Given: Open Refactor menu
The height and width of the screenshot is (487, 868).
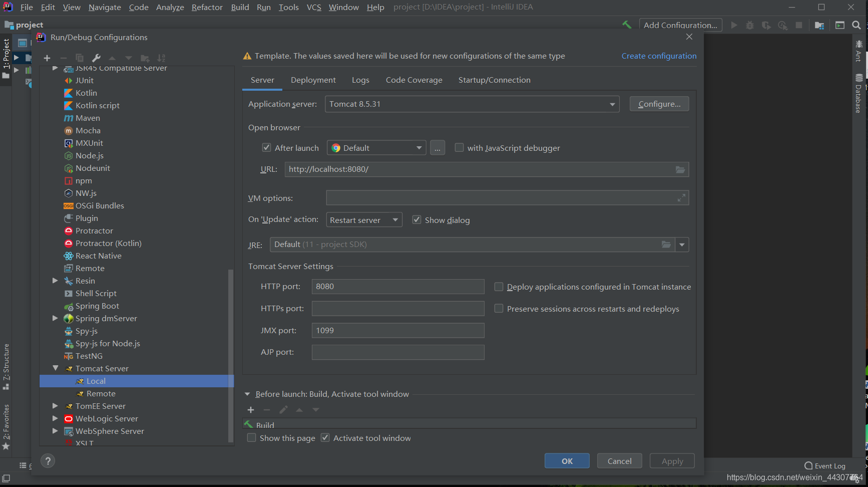Looking at the screenshot, I should tap(207, 7).
